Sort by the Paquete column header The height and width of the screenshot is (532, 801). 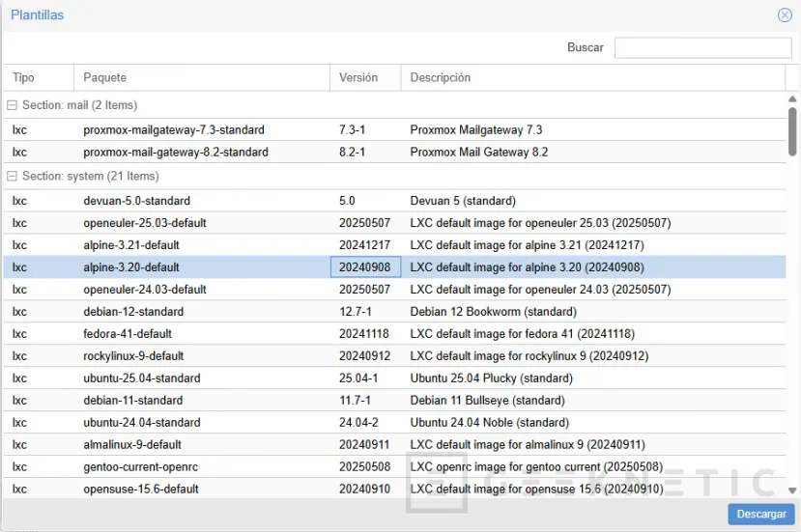pos(202,77)
